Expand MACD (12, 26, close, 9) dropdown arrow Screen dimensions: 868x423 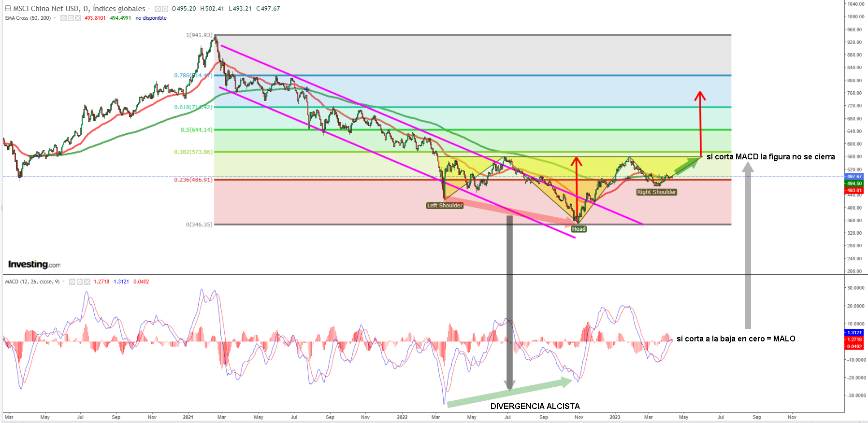tap(63, 282)
